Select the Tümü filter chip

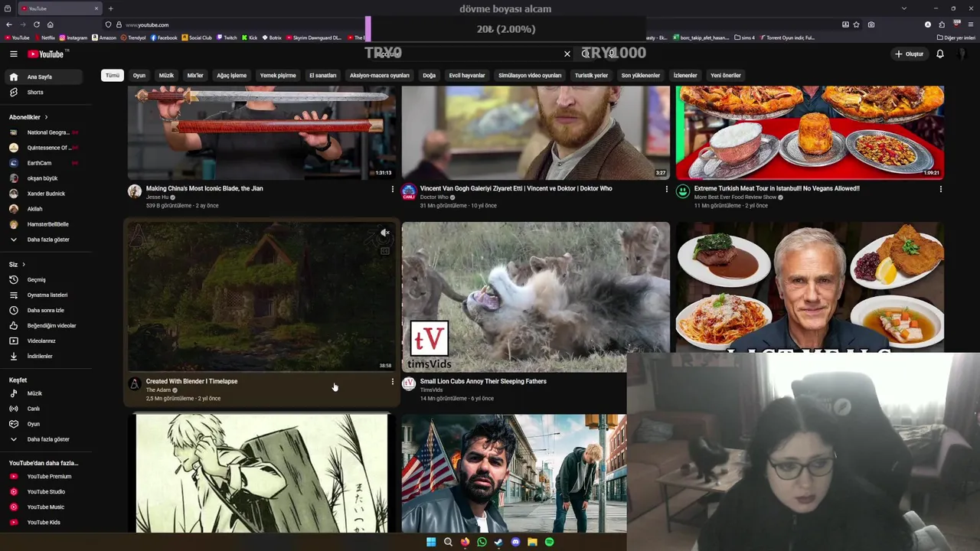[x=113, y=76]
